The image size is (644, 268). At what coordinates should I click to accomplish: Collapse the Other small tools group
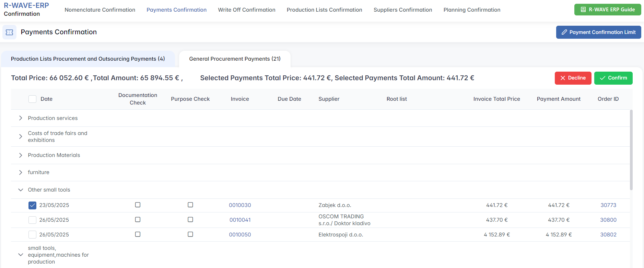point(21,190)
